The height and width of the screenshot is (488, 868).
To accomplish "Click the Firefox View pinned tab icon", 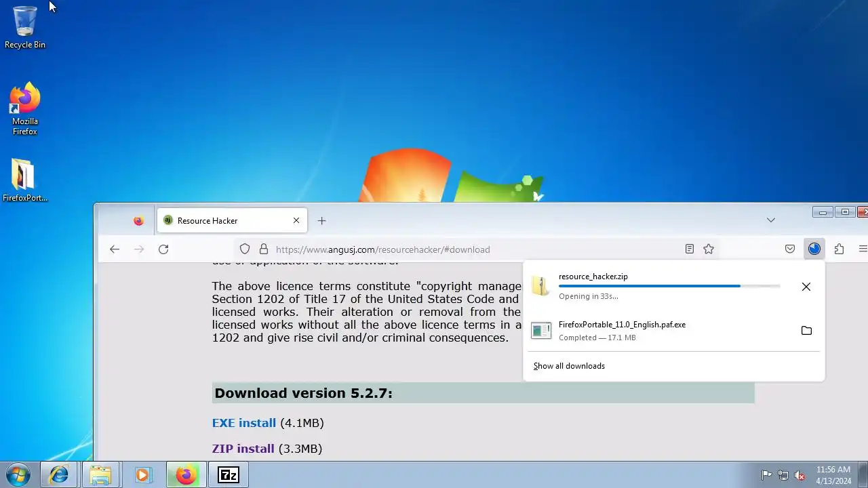I will tap(138, 221).
